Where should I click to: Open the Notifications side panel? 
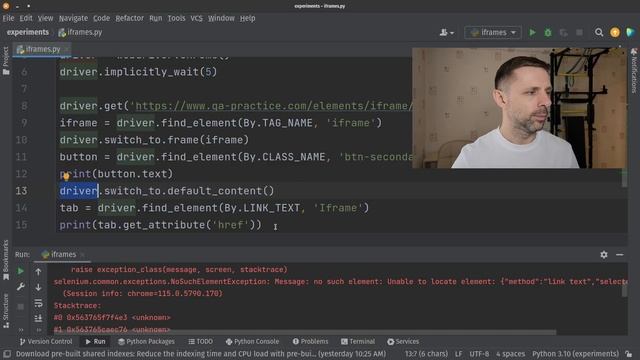(634, 71)
